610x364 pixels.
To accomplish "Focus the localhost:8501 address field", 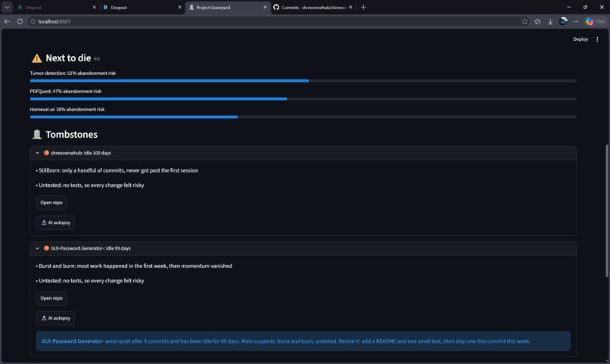I will [x=272, y=21].
